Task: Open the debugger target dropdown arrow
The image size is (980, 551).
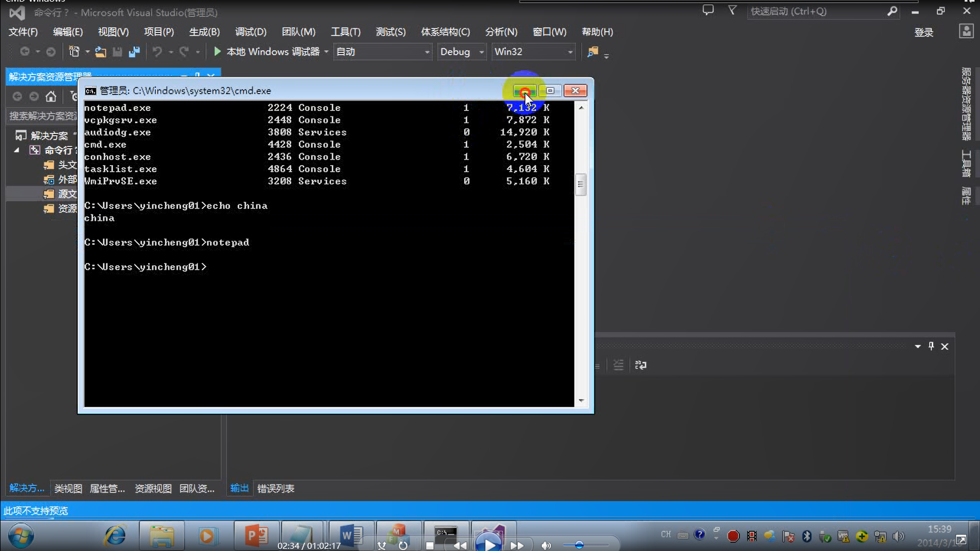Action: (x=326, y=52)
